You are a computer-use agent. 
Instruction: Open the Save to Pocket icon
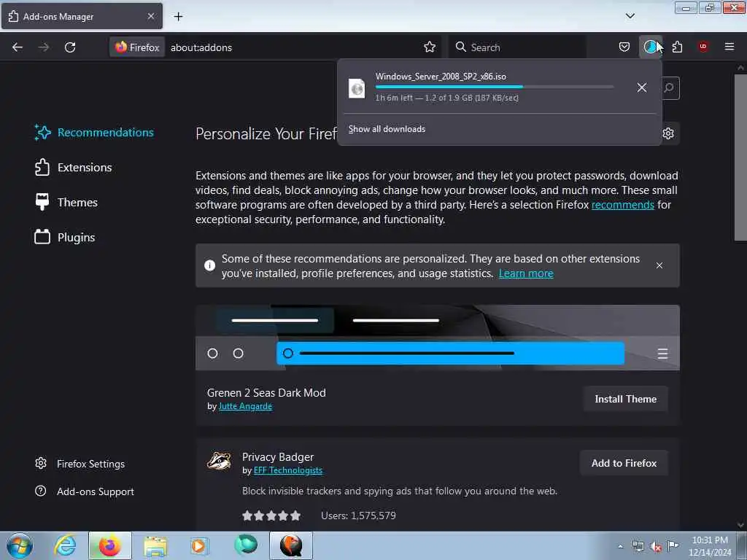coord(624,47)
